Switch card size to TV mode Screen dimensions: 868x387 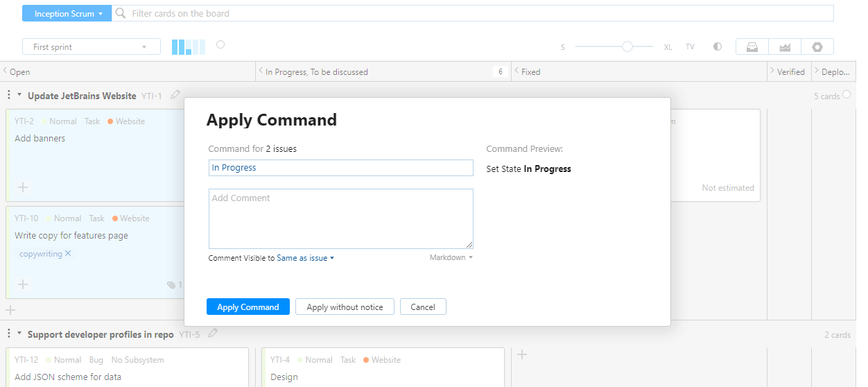click(x=690, y=47)
